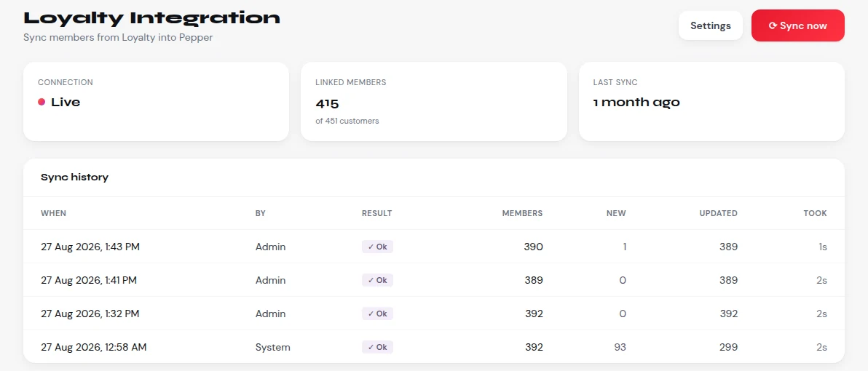868x371 pixels.
Task: Click the RESULT column header
Action: 377,213
